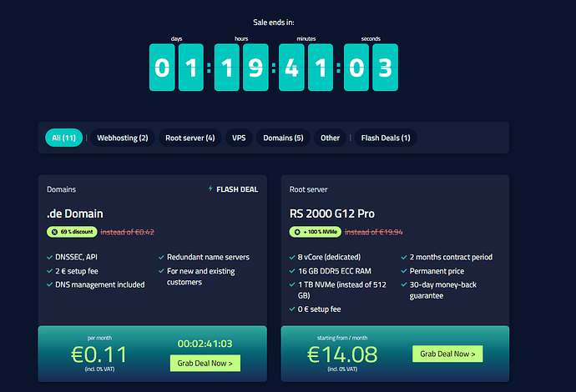Click the €14.08 price
This screenshot has width=576, height=392.
(x=342, y=354)
